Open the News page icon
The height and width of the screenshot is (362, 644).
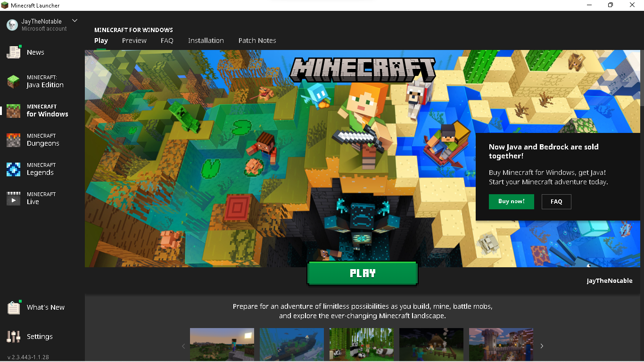14,52
